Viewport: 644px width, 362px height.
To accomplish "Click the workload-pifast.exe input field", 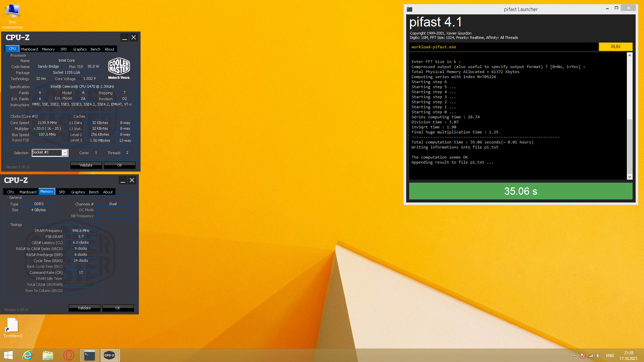I will [503, 47].
